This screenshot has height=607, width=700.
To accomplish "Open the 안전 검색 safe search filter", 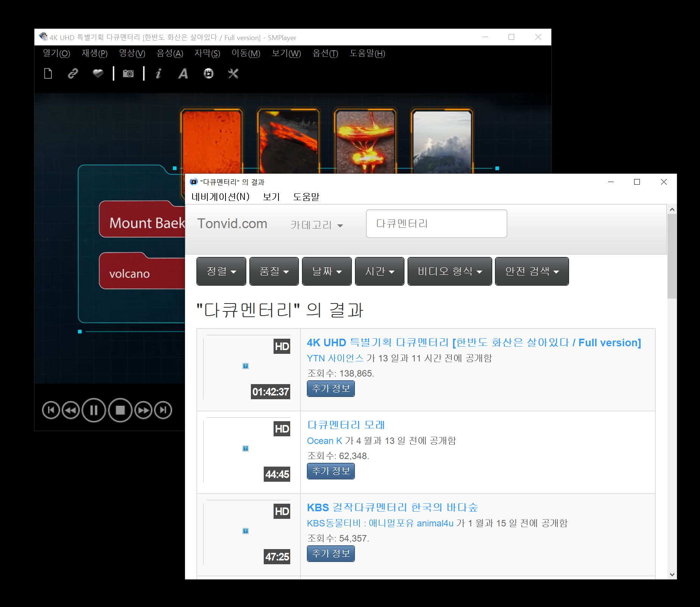I will coord(531,271).
